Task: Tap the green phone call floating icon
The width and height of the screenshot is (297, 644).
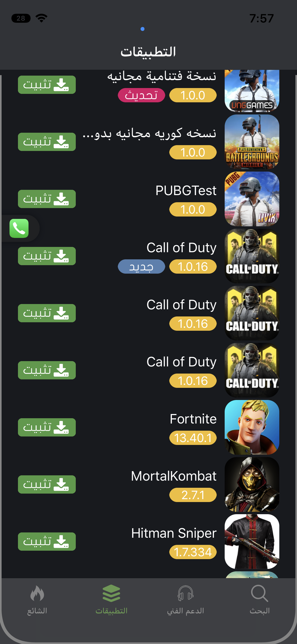Action: pos(19,228)
